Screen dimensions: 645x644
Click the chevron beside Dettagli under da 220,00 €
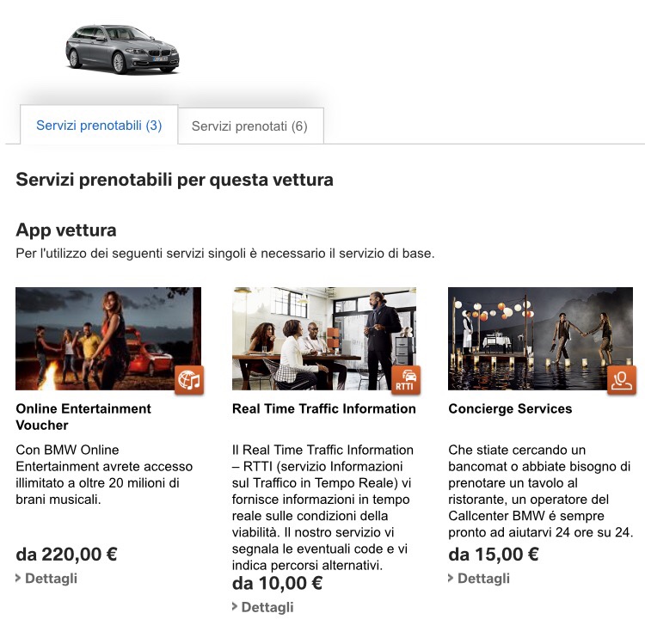[x=18, y=578]
